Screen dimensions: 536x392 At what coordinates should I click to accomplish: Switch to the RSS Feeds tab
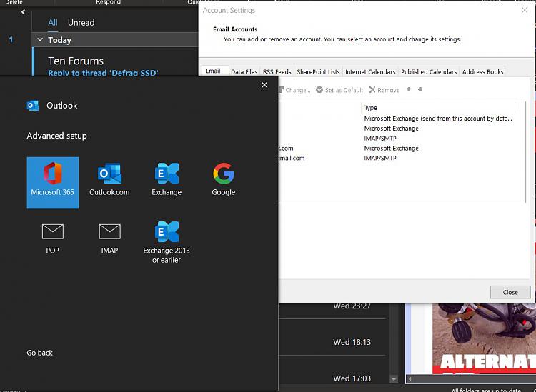[x=277, y=71]
